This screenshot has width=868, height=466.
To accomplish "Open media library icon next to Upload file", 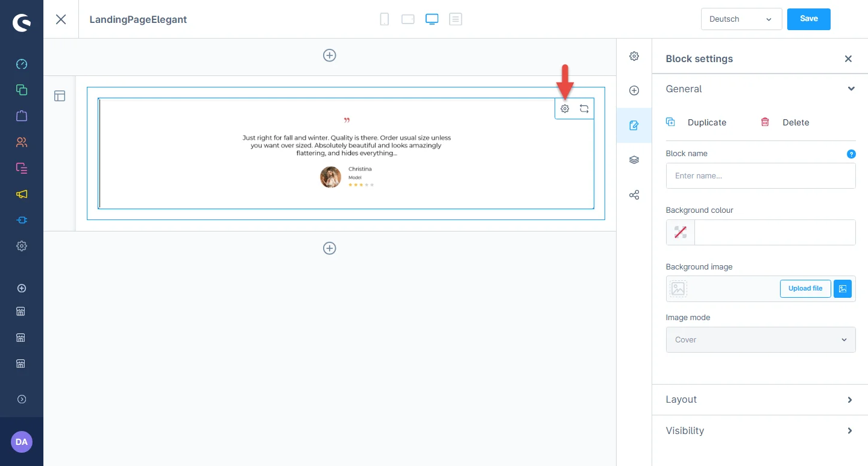I will [843, 289].
